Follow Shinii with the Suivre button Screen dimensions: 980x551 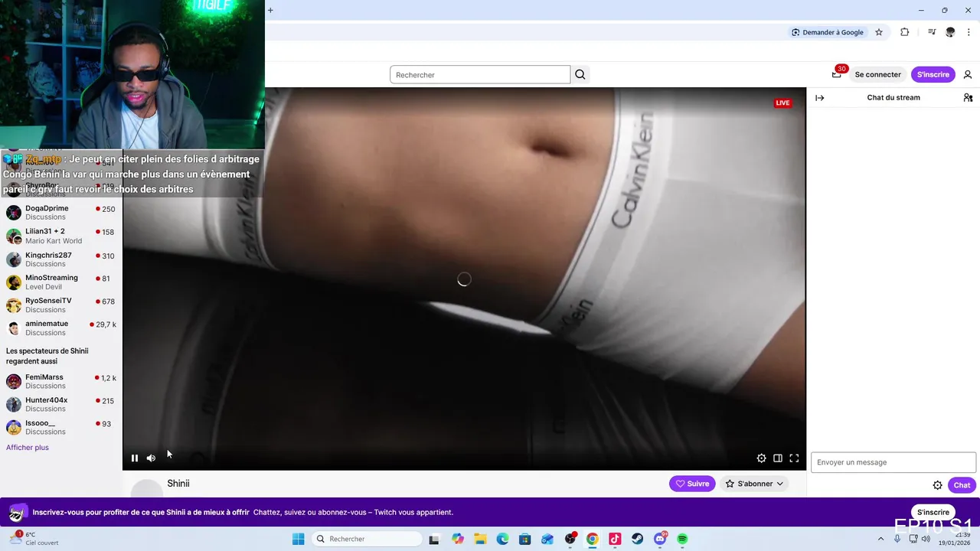tap(692, 484)
